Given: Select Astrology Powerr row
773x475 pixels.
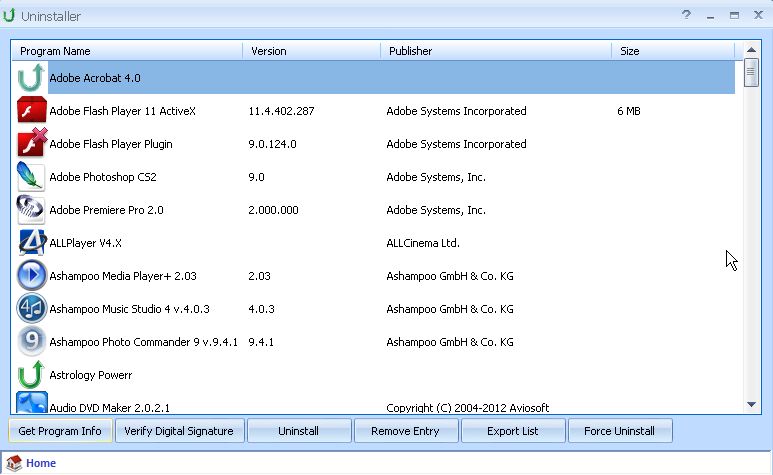Looking at the screenshot, I should pos(373,375).
